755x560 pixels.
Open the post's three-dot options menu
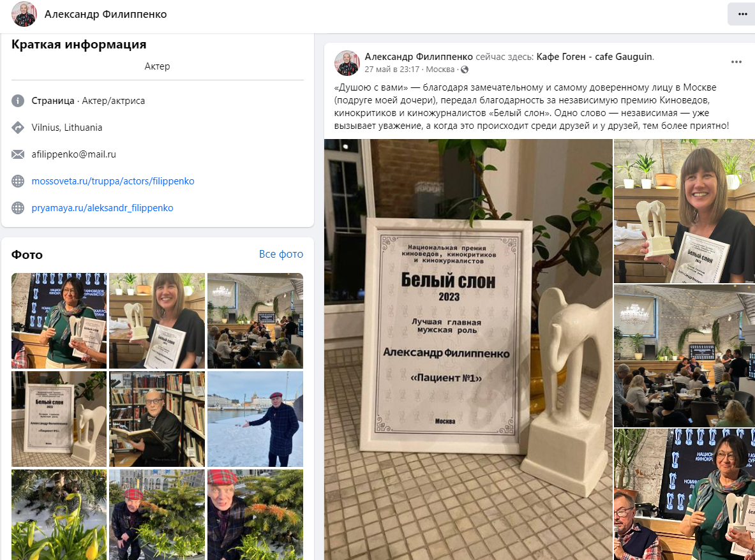(x=736, y=62)
